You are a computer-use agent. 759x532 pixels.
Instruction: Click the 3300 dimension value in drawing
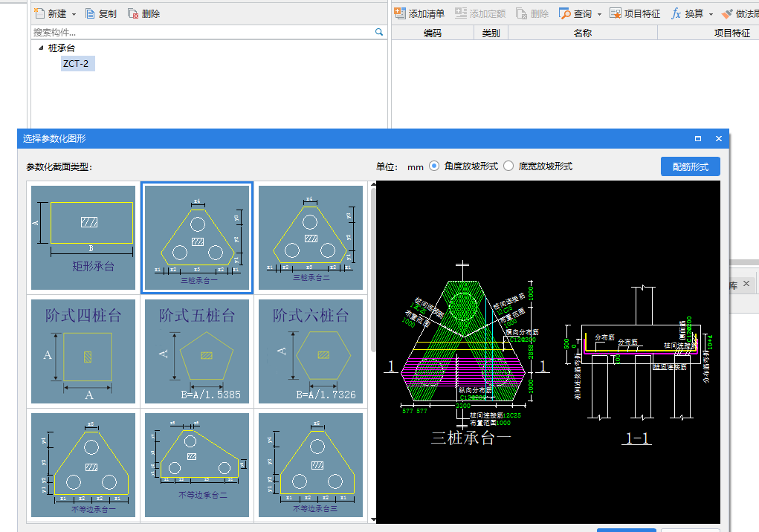[462, 406]
